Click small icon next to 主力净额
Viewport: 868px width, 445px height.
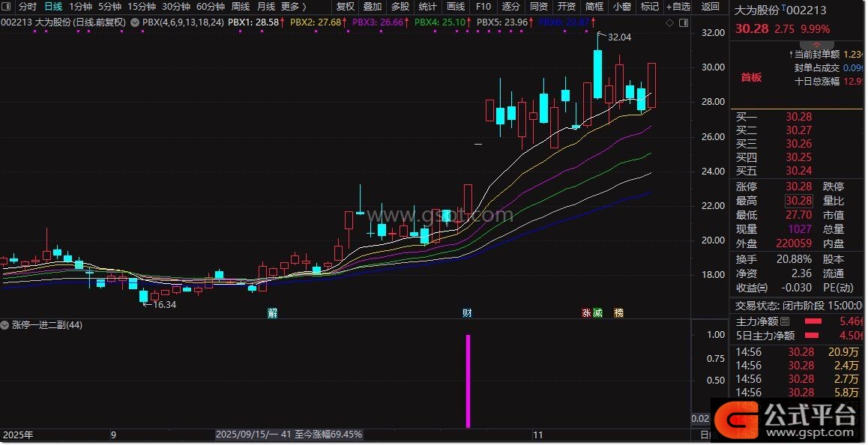[x=785, y=320]
